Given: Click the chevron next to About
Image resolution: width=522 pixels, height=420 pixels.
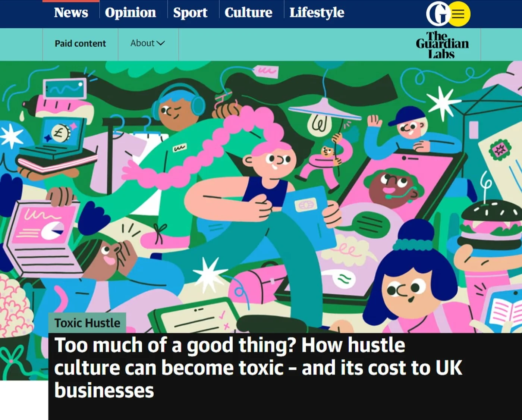Looking at the screenshot, I should point(161,43).
